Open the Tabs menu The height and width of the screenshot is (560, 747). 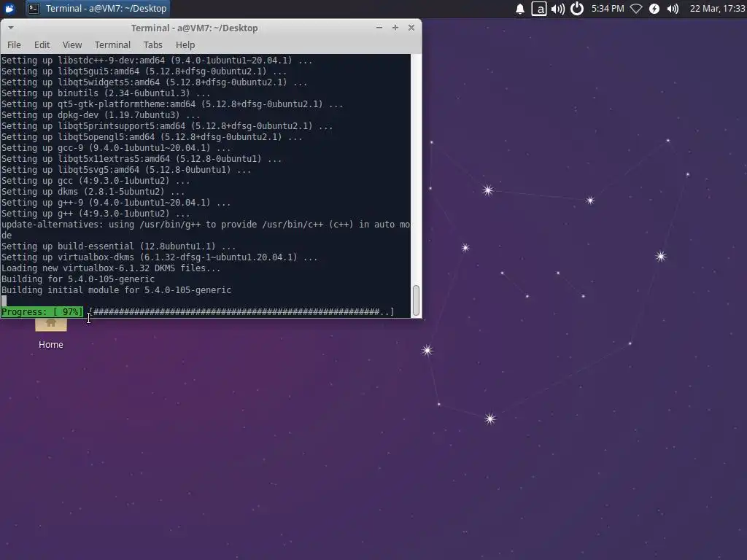point(153,44)
